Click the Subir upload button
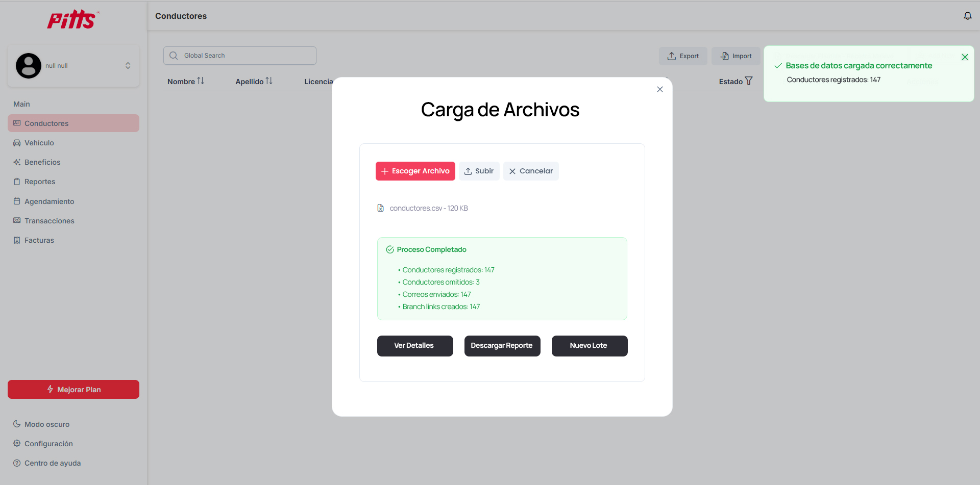 479,171
